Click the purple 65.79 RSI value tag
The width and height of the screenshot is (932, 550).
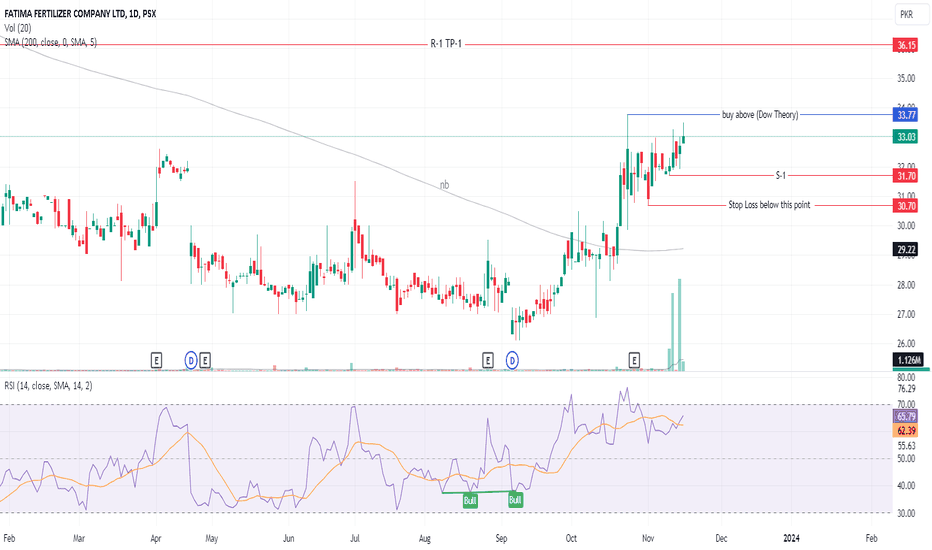pos(906,416)
